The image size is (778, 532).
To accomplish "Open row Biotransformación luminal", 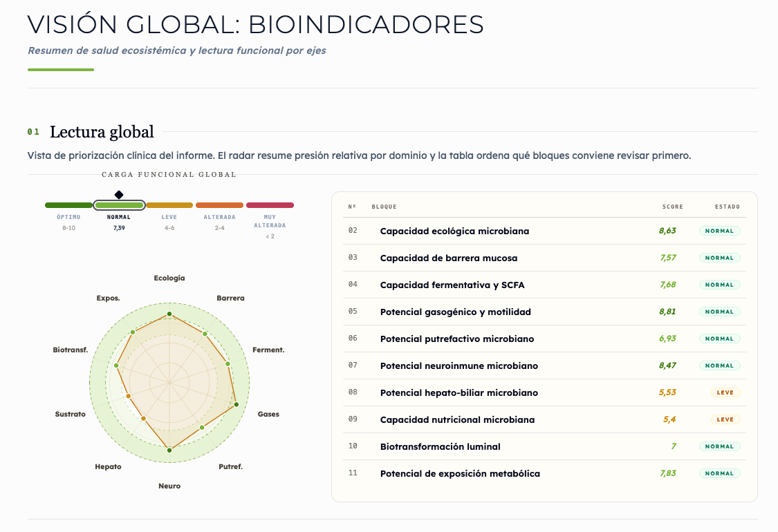I will tap(544, 446).
